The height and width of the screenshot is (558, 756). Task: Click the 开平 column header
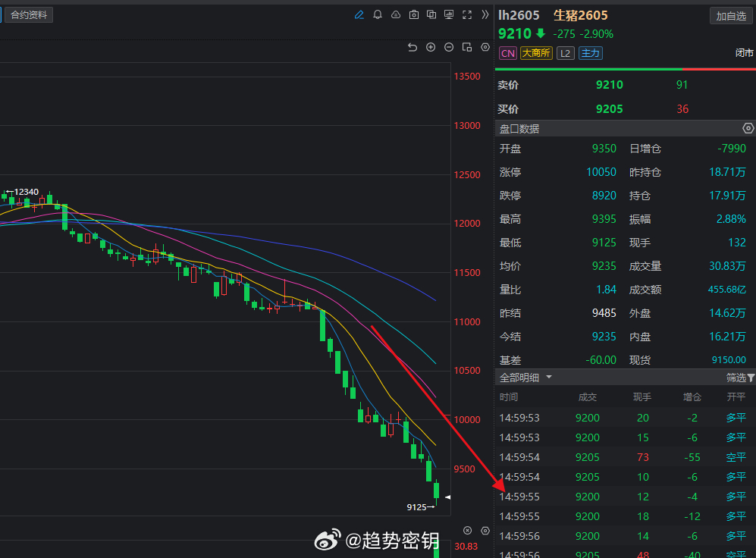point(736,397)
